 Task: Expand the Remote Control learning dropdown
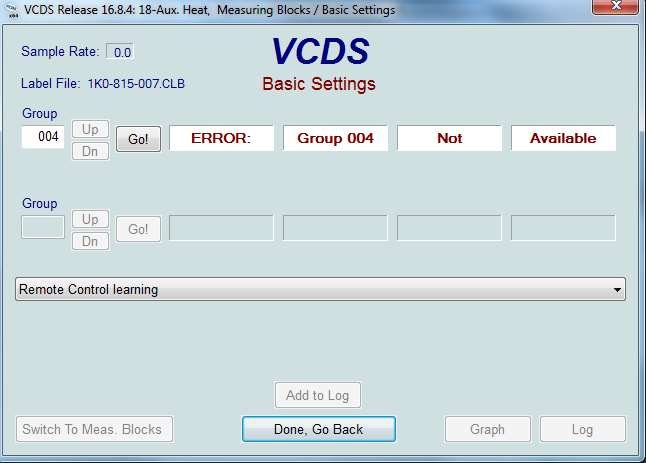617,290
